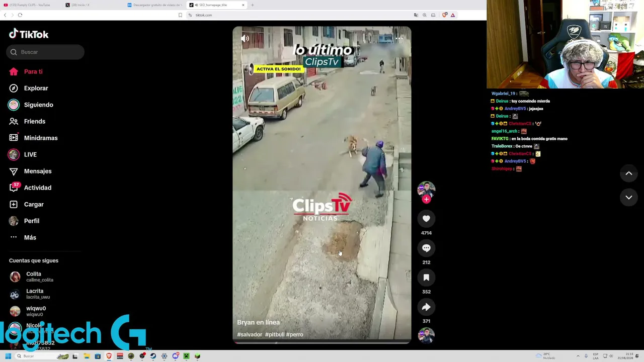Focus the Buscar search field in TikTok

tap(45, 52)
